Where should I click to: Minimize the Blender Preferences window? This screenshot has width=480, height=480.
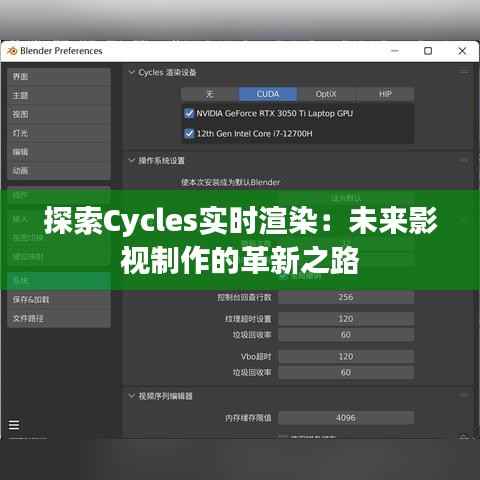(395, 51)
